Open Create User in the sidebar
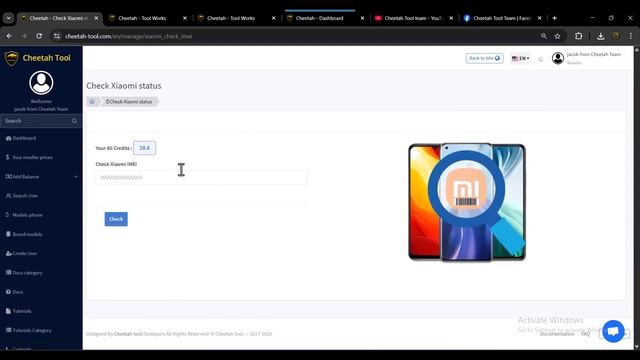Image resolution: width=640 pixels, height=360 pixels. [21, 253]
